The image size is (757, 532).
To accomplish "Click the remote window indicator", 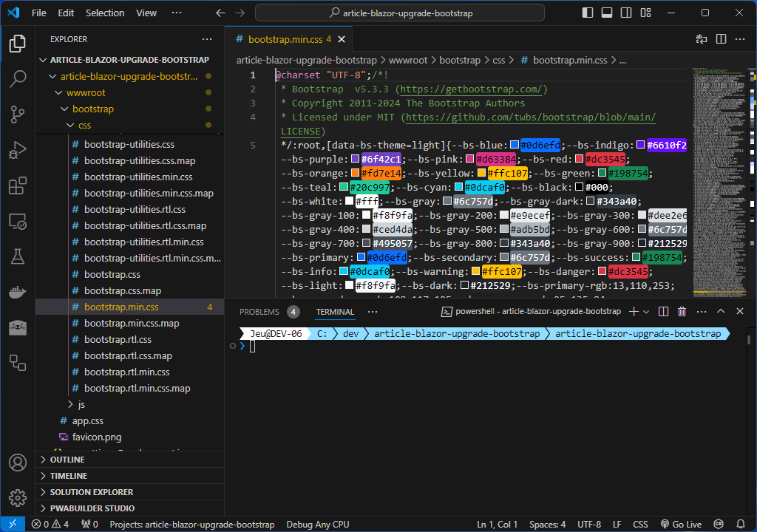I will (x=13, y=525).
